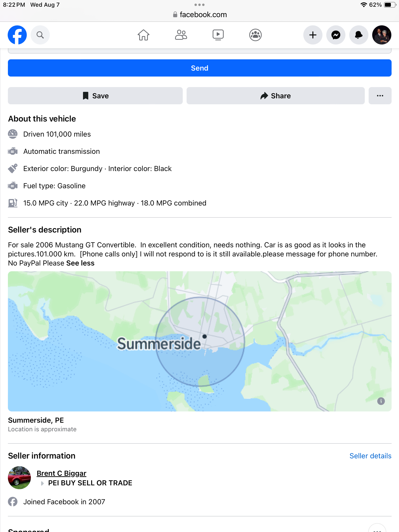Open the Video tab icon

[x=218, y=35]
